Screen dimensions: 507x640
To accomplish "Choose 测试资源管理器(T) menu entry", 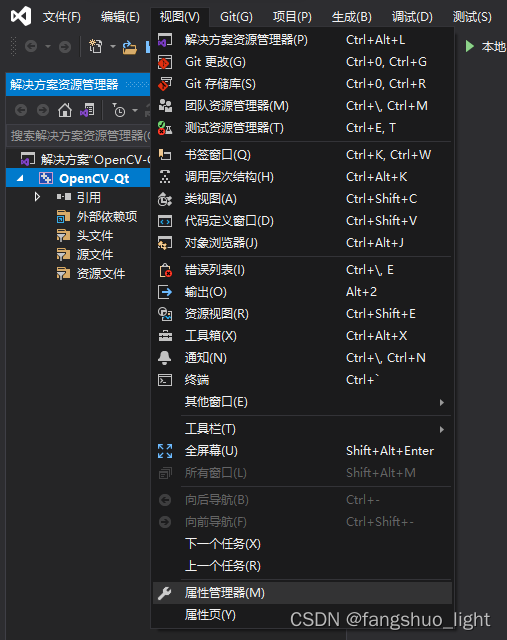I will [x=302, y=128].
